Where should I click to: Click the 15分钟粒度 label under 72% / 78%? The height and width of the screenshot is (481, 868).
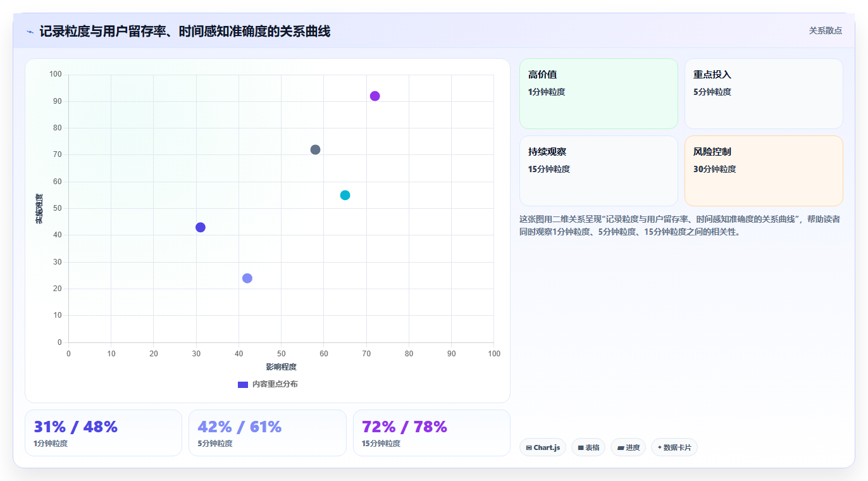(x=381, y=444)
